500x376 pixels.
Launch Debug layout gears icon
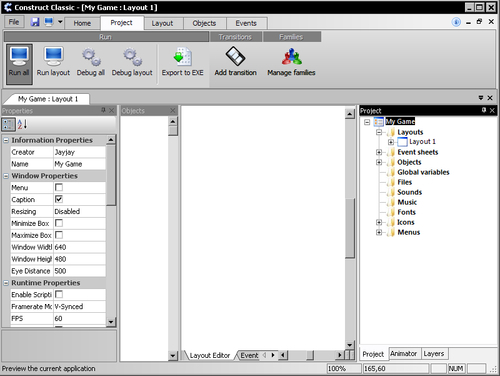(x=132, y=57)
